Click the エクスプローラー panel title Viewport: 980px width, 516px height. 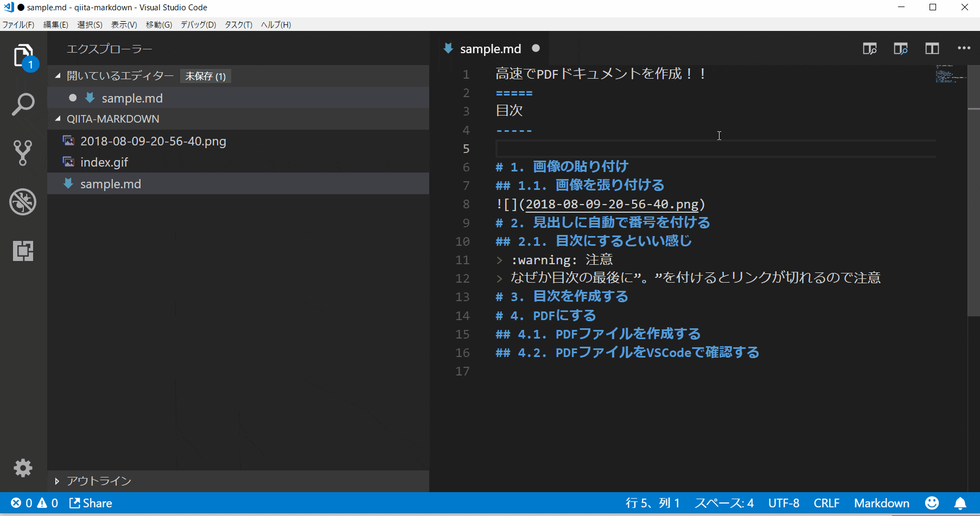(109, 49)
